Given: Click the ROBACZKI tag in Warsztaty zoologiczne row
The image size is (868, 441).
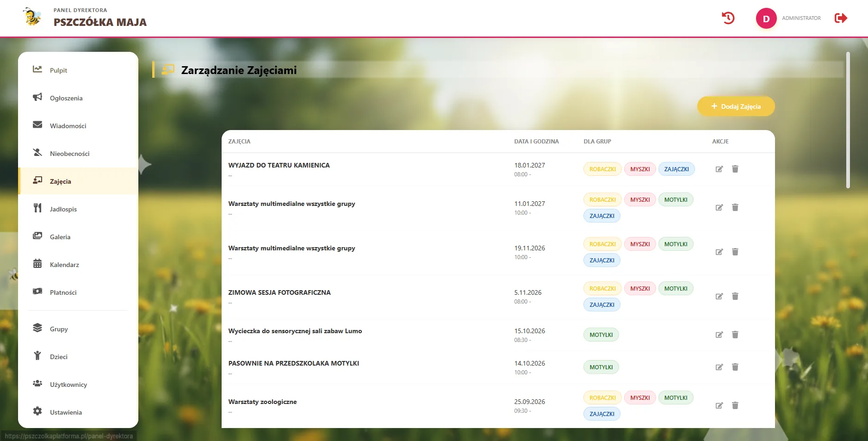Looking at the screenshot, I should point(602,398).
